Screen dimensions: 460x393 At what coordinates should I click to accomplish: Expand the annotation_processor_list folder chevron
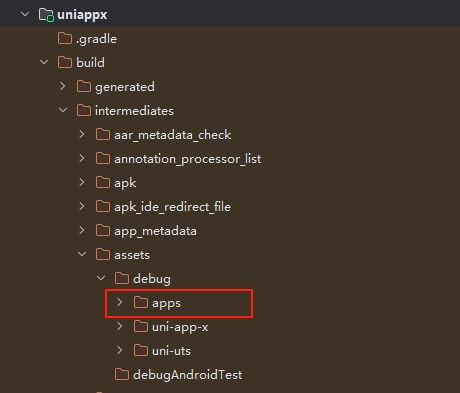point(82,158)
